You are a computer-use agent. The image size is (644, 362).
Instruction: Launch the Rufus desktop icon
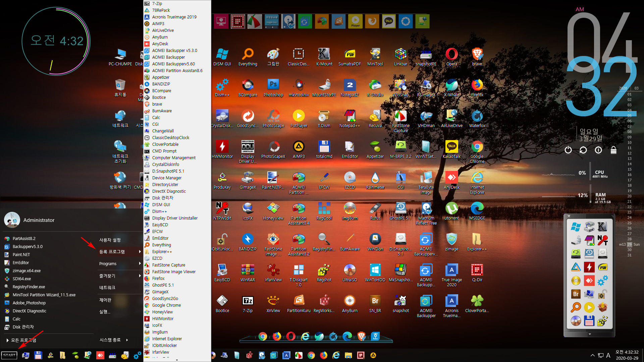click(375, 211)
